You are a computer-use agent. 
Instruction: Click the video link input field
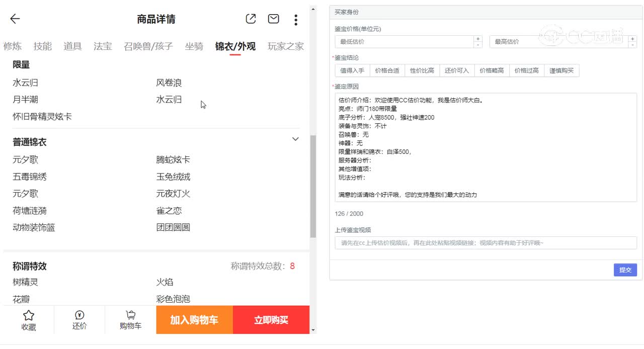tap(485, 243)
